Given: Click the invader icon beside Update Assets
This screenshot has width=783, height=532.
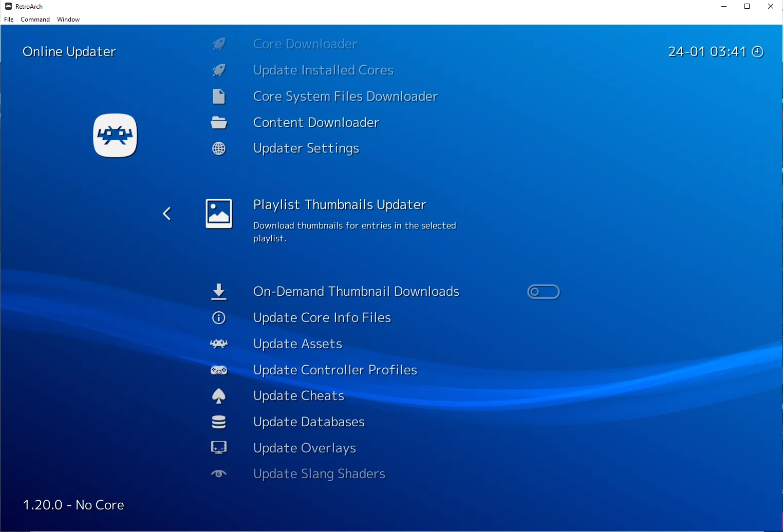Looking at the screenshot, I should [x=219, y=344].
